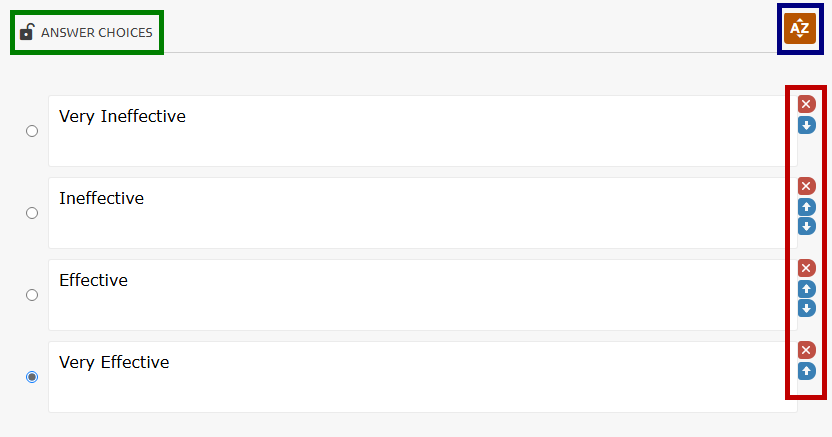Viewport: 832px width, 437px height.
Task: Move 'Ineffective' choice up
Action: tap(806, 206)
